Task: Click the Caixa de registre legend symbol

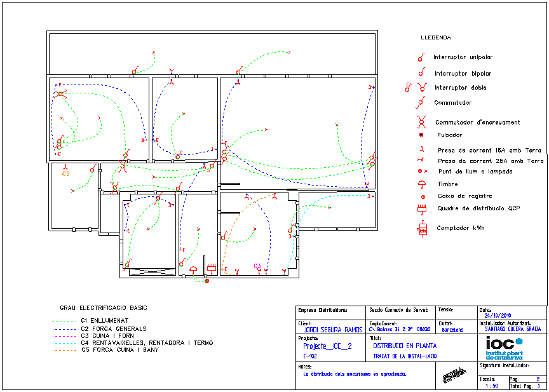Action: click(x=421, y=196)
